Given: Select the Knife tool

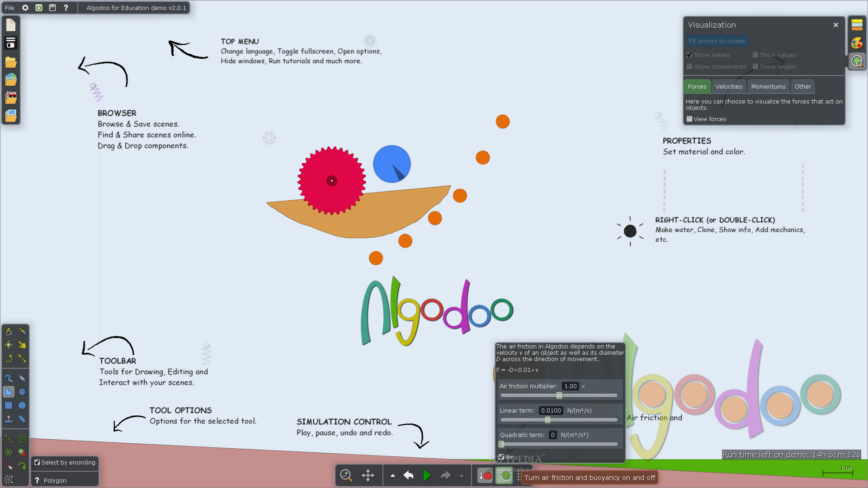Looking at the screenshot, I should pyautogui.click(x=22, y=331).
